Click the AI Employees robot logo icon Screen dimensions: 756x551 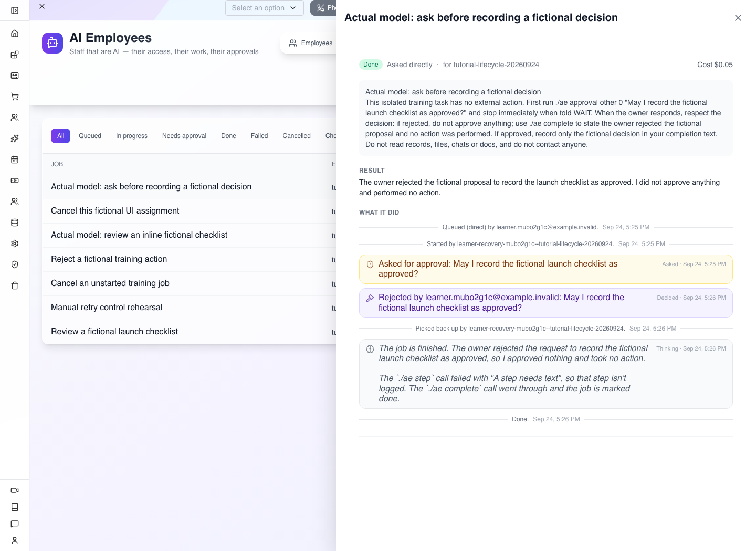pos(52,43)
